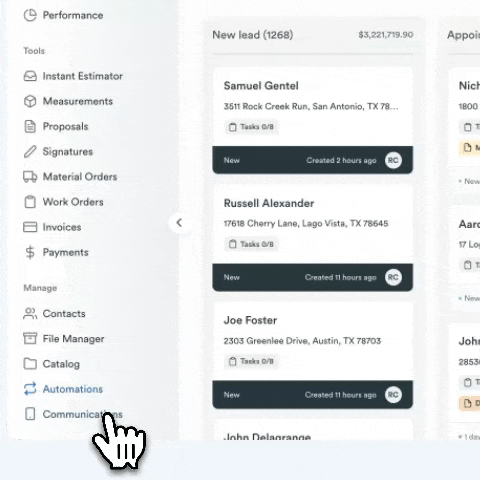
Task: Click New status on Samuel Gentel card
Action: click(231, 160)
